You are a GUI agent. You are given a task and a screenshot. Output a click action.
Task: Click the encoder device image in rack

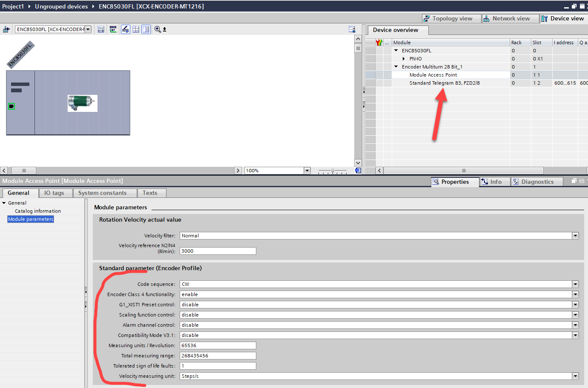point(82,103)
